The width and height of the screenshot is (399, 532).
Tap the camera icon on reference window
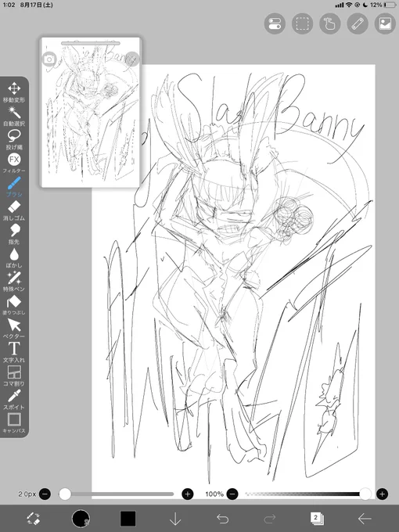(x=49, y=59)
